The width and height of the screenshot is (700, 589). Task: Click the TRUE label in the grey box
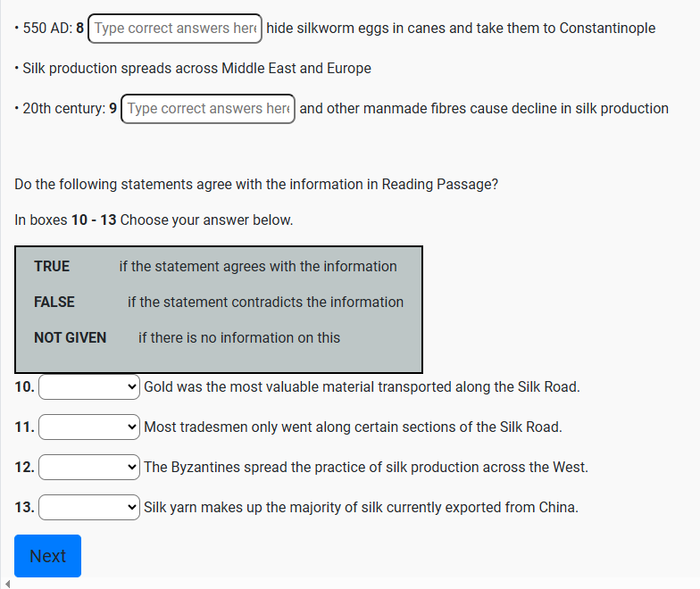52,267
